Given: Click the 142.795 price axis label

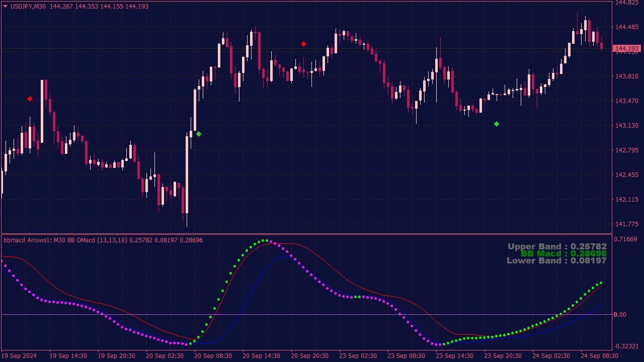Looking at the screenshot, I should click(626, 150).
